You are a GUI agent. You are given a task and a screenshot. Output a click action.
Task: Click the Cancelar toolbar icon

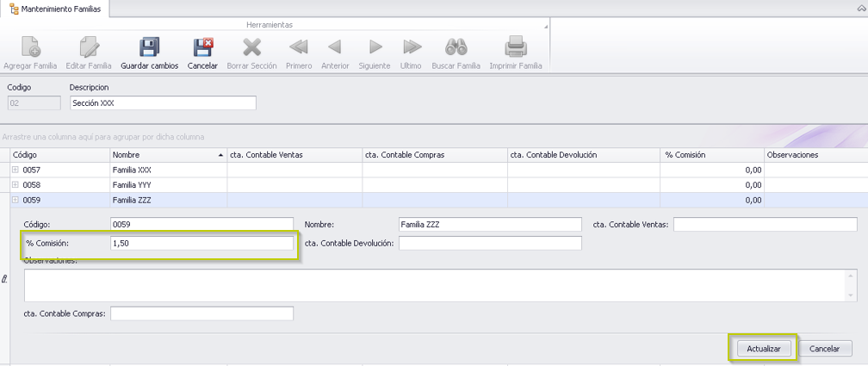[202, 47]
